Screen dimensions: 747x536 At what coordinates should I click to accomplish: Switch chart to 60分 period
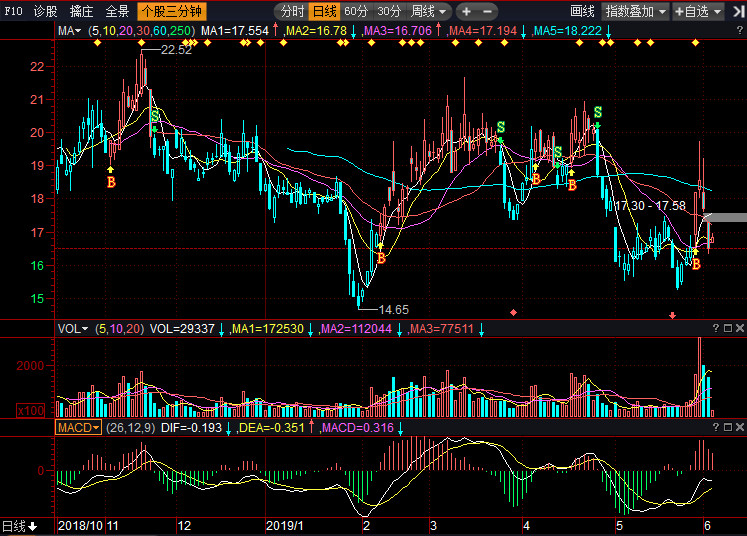point(355,11)
